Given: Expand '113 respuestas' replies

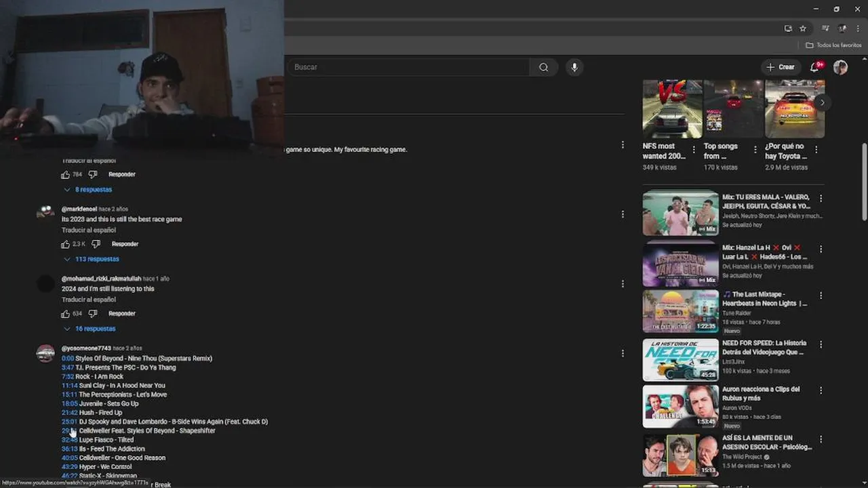Looking at the screenshot, I should [x=92, y=259].
